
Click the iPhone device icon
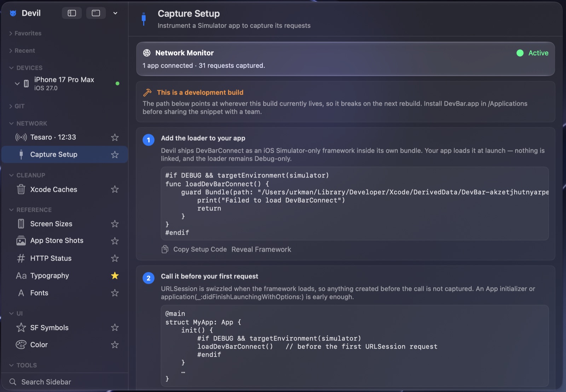[x=26, y=83]
